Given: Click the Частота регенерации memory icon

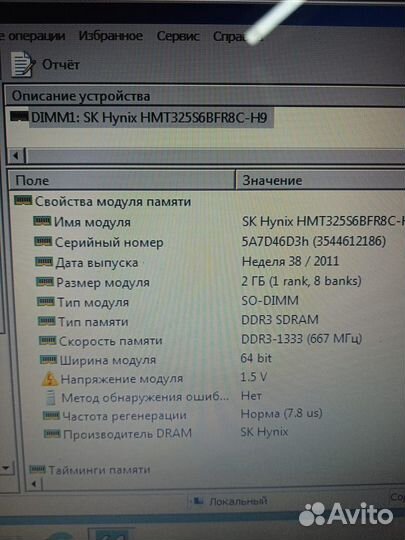Looking at the screenshot, I should tap(51, 415).
